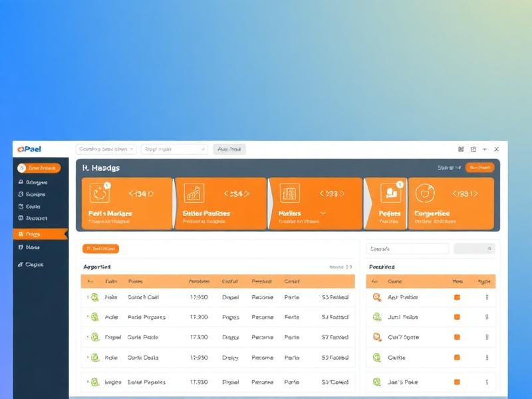Click the circular arrow icon on the Properties card

click(x=426, y=193)
